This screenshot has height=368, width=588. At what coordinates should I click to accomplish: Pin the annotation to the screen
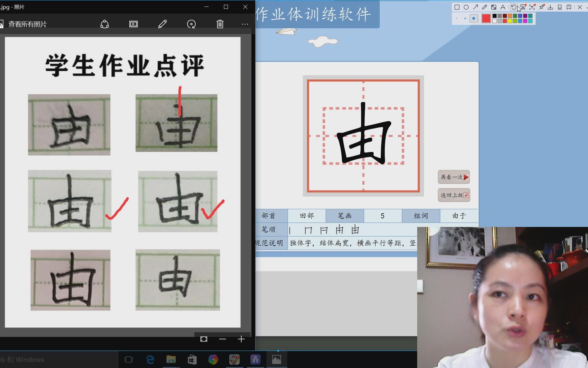coord(542,7)
